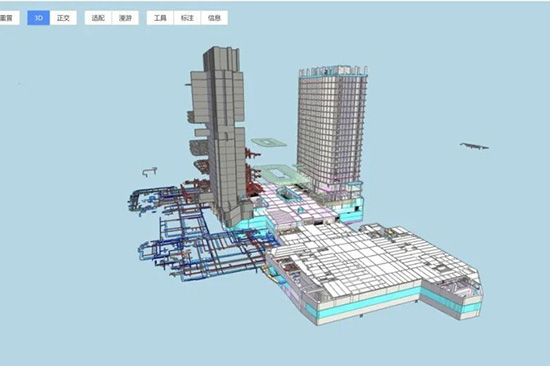
Task: Switch to 3D view mode
Action: [39, 18]
